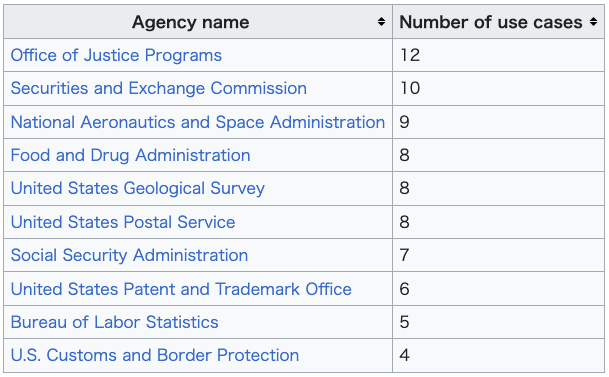Screen dimensions: 609x377
Task: Open National Aeronautics and Space Administration link
Action: click(198, 122)
